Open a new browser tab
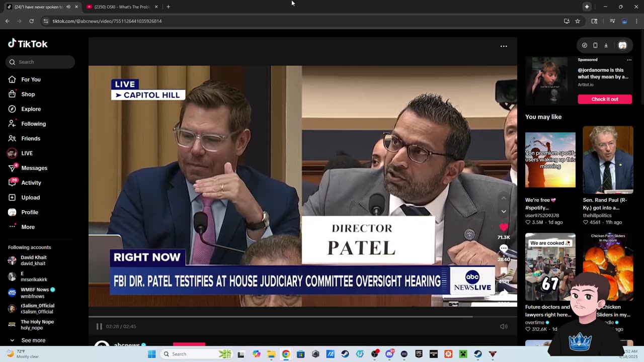 pos(168,7)
